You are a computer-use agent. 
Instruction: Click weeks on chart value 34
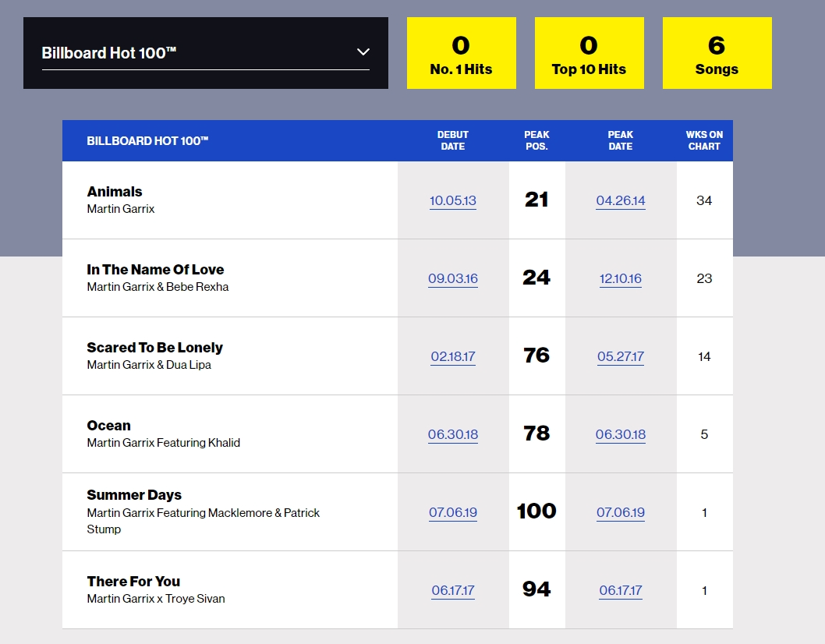click(x=704, y=200)
